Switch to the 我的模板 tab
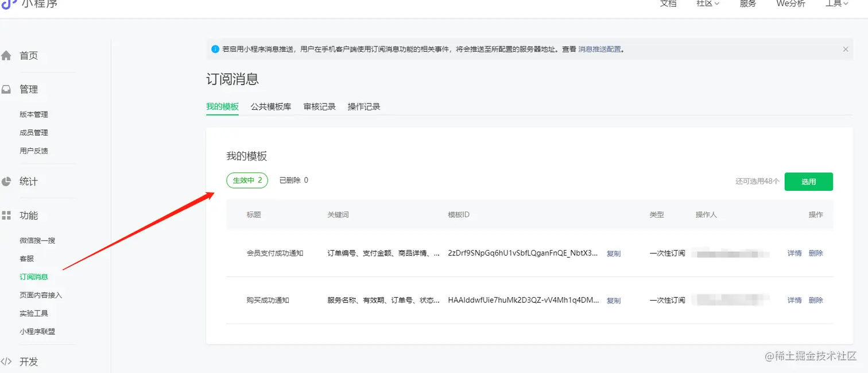 (x=222, y=107)
